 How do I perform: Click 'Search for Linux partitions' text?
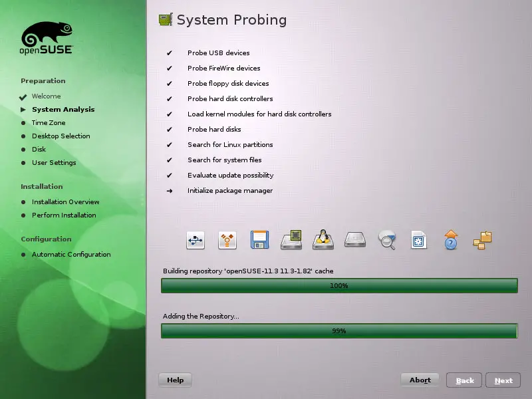pyautogui.click(x=230, y=144)
